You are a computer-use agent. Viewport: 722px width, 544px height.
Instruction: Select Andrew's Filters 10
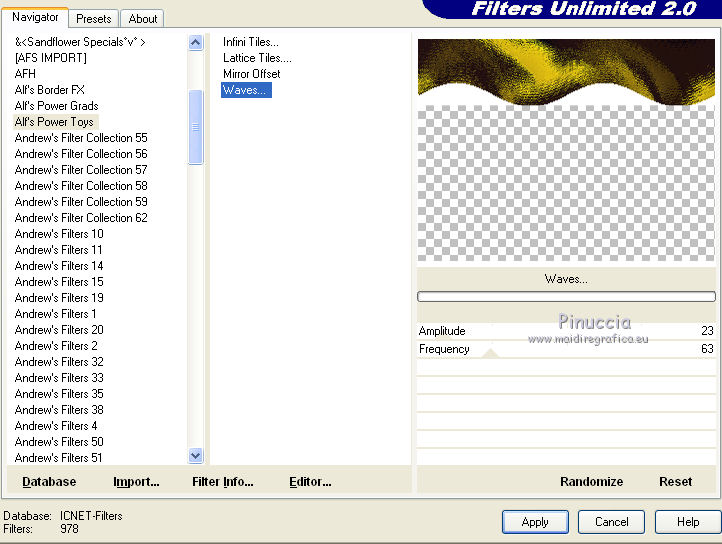pos(59,234)
